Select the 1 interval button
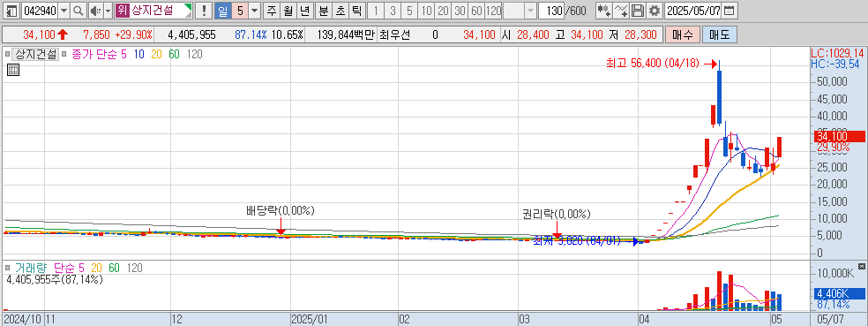This screenshot has width=868, height=326. [376, 10]
